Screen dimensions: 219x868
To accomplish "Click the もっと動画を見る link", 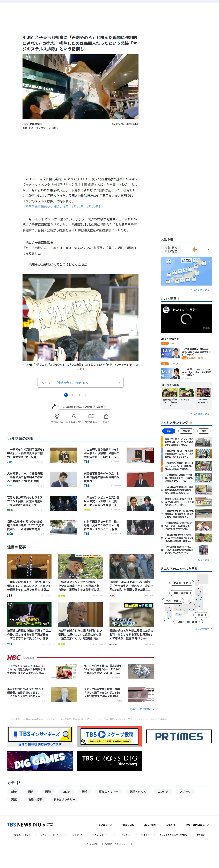I will pyautogui.click(x=201, y=414).
